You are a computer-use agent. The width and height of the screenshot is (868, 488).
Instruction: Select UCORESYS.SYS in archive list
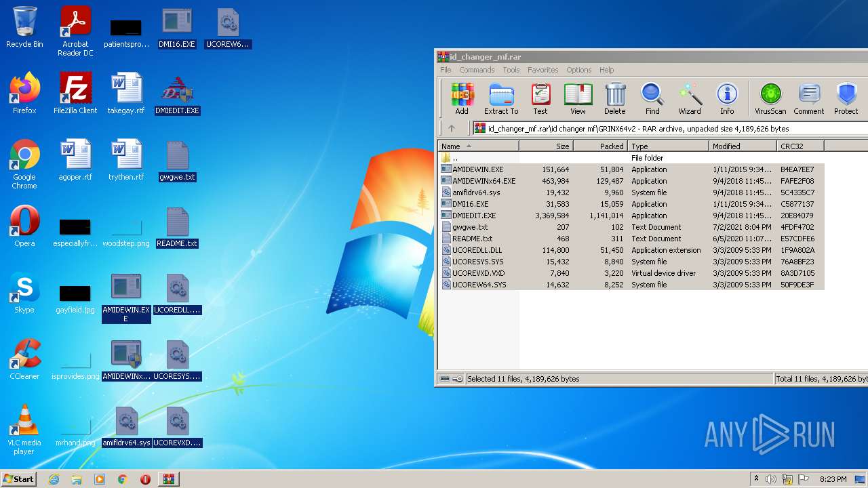(631, 262)
